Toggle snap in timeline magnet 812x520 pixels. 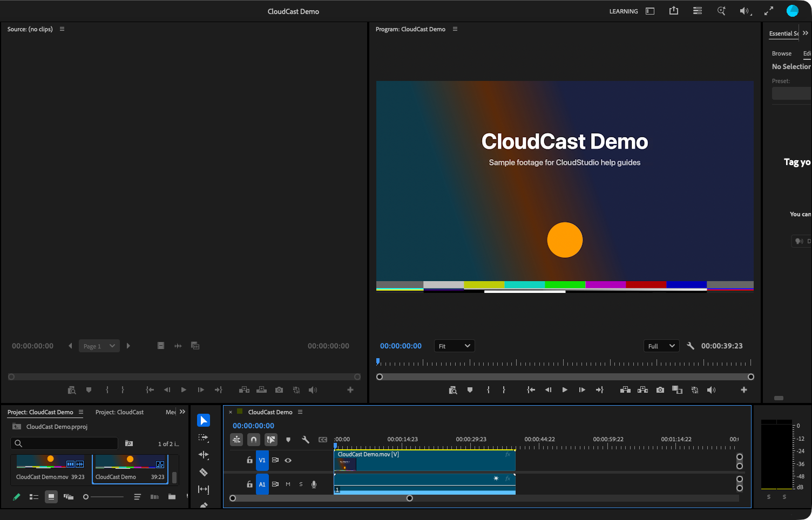click(254, 440)
